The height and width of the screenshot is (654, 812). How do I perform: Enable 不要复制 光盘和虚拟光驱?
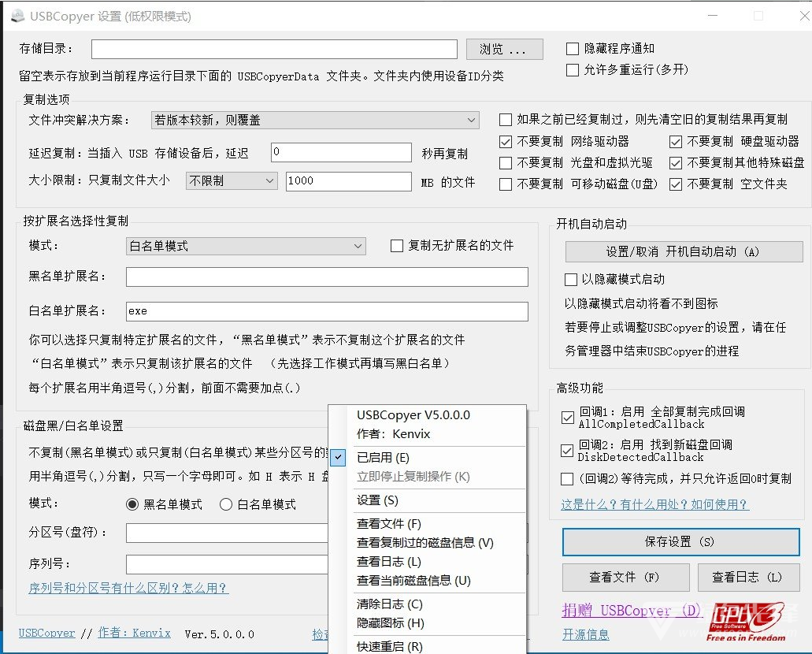506,163
